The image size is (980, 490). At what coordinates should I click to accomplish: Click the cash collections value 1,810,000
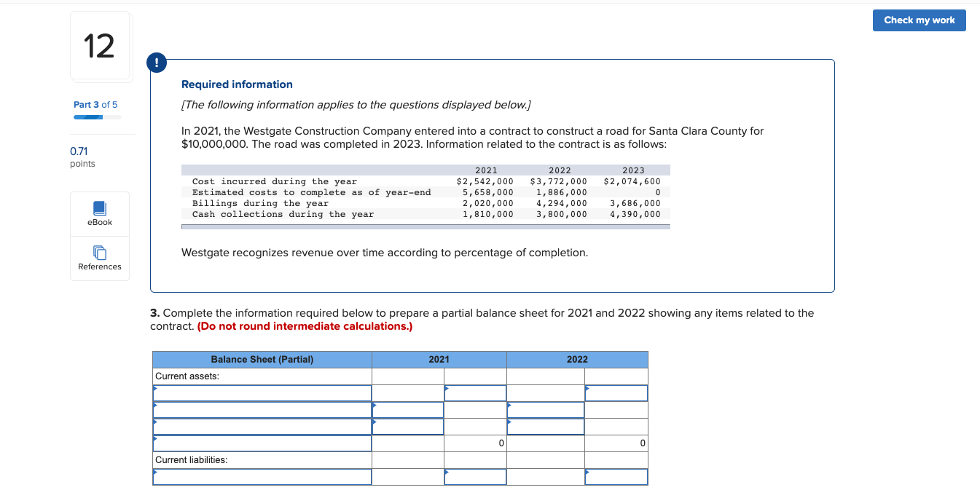(488, 214)
